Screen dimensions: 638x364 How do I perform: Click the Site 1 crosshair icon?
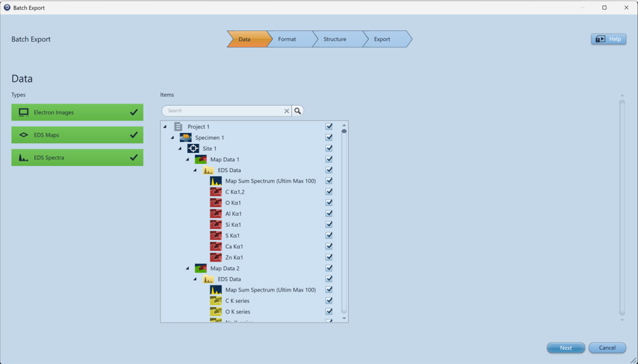coord(193,149)
